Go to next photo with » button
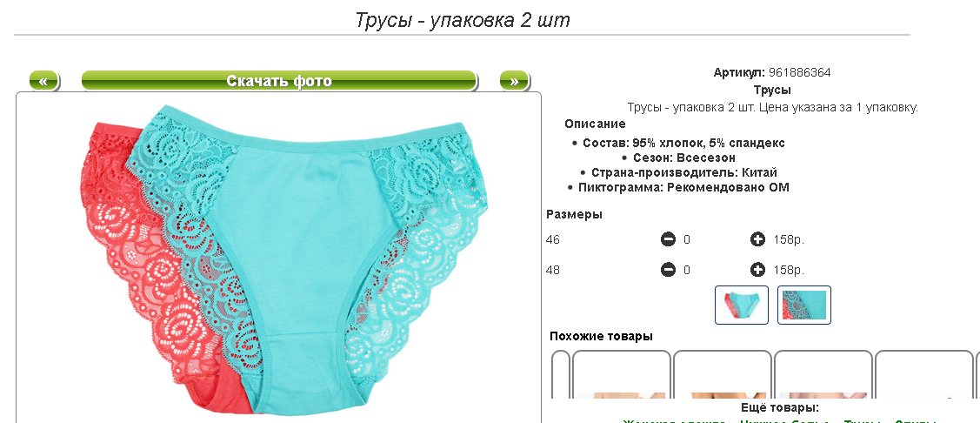 pyautogui.click(x=515, y=81)
